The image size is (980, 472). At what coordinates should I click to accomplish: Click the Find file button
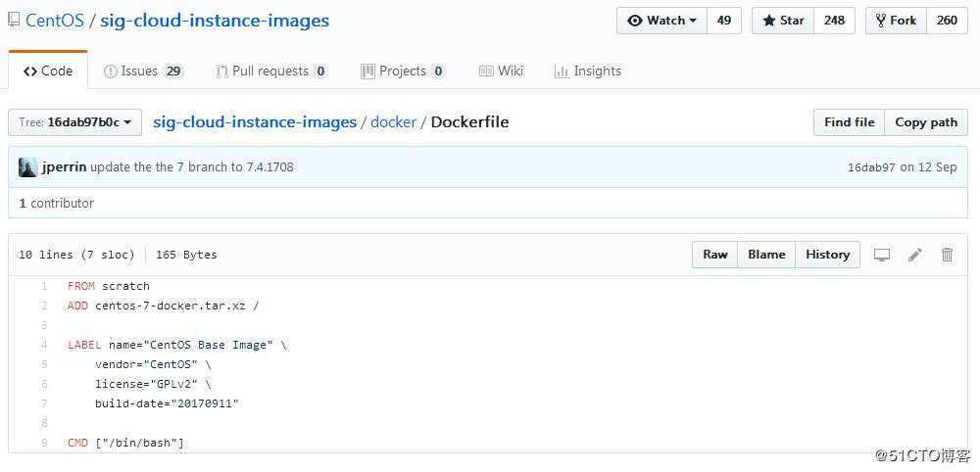coord(849,122)
